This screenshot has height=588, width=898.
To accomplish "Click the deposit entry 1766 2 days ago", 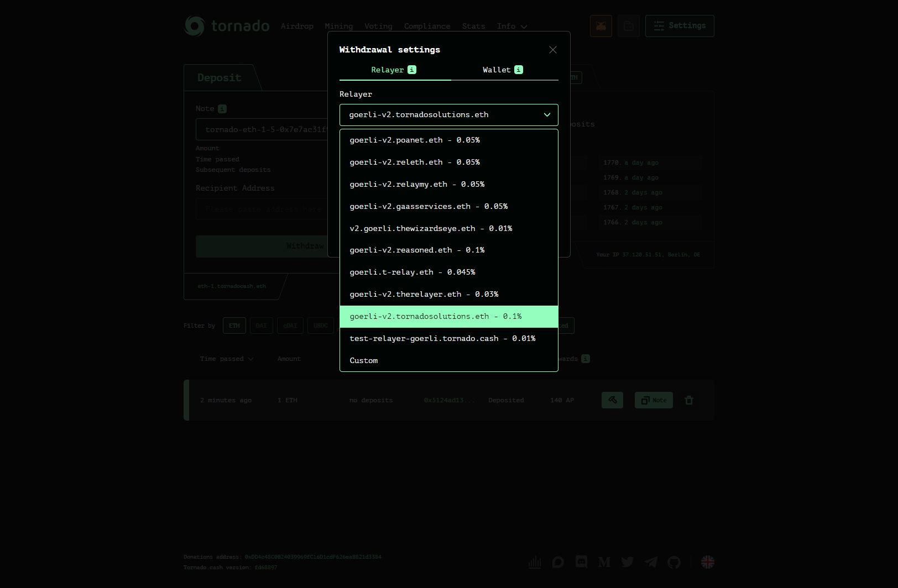I will tap(650, 222).
